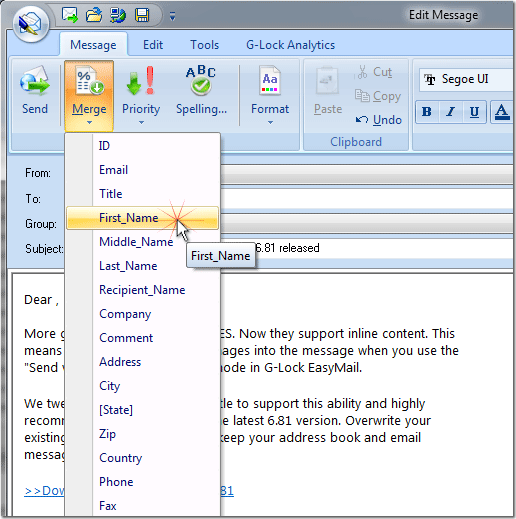The image size is (516, 519).
Task: Open file using the folder icon in quick access toolbar
Action: [x=94, y=15]
